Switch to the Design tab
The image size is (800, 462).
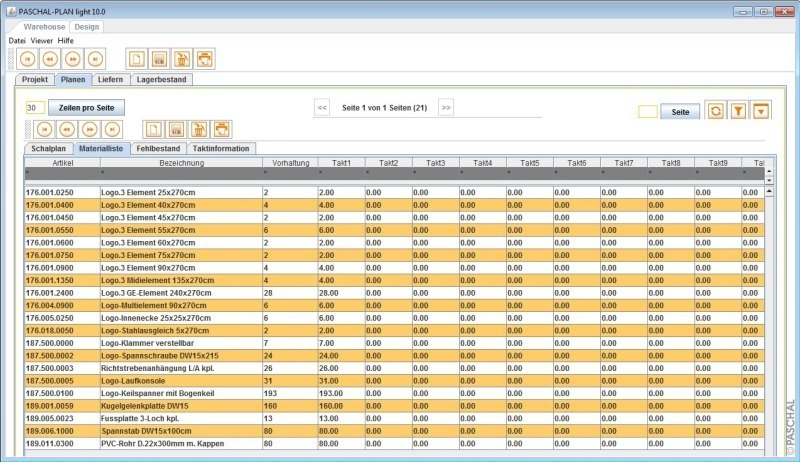coord(87,27)
